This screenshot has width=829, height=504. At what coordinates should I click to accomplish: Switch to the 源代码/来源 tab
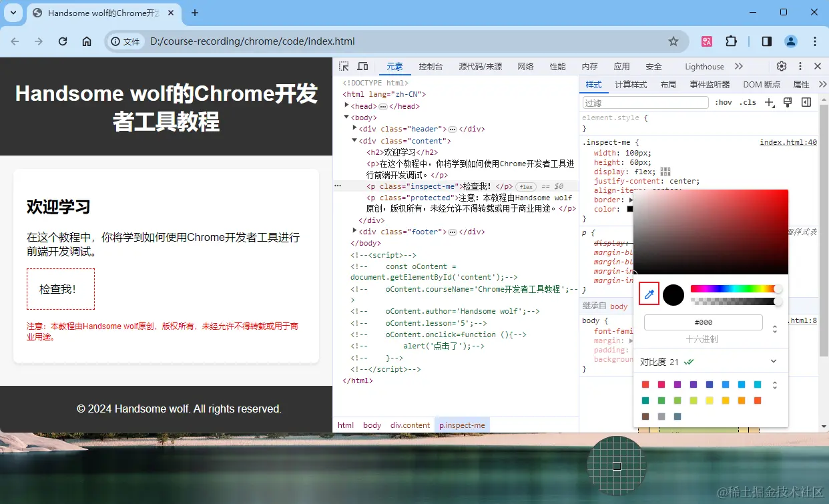pyautogui.click(x=480, y=67)
